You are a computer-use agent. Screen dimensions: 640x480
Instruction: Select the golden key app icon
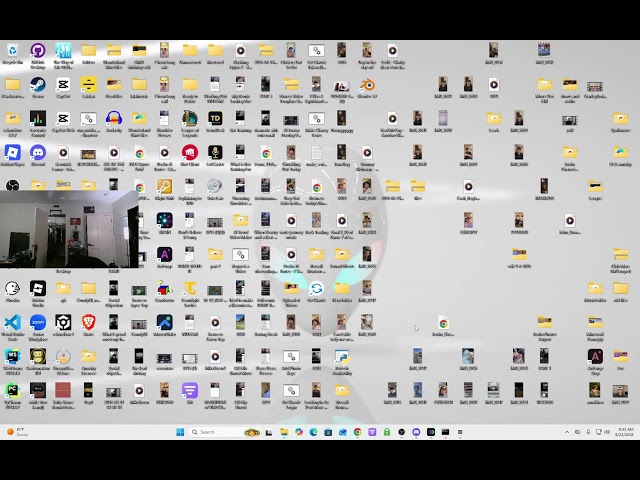point(164,187)
